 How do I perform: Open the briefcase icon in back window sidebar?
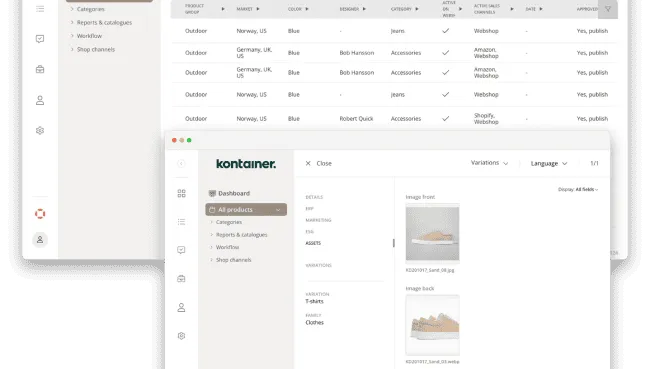click(x=40, y=69)
